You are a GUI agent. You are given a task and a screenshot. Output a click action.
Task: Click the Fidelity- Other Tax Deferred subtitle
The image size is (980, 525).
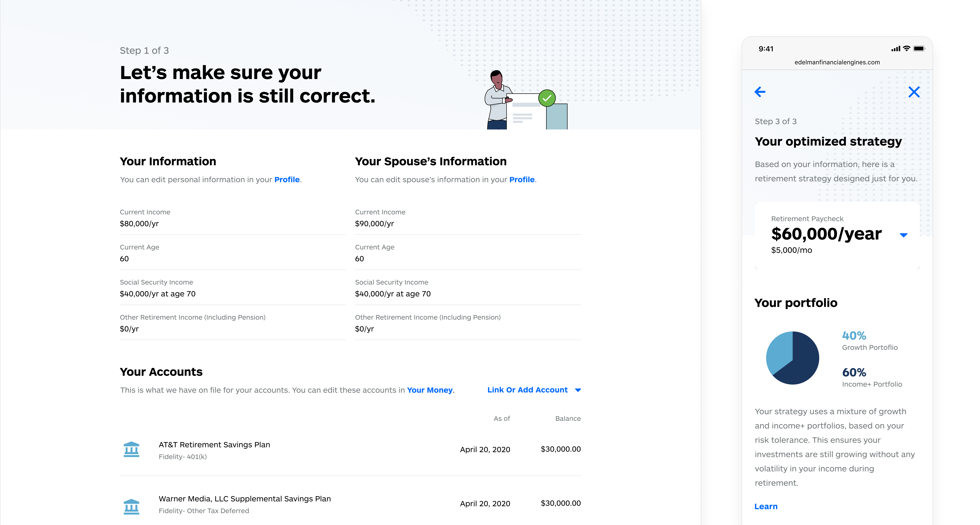[204, 511]
